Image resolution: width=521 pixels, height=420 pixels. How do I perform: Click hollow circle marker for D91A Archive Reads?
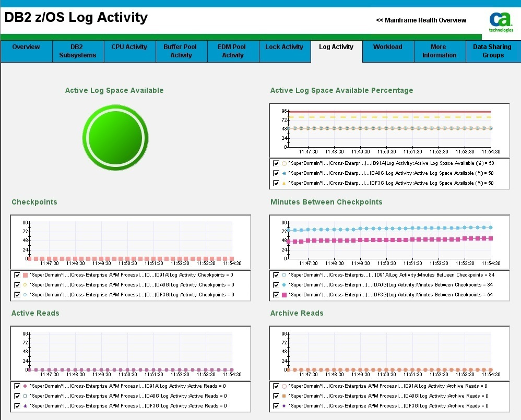point(284,386)
